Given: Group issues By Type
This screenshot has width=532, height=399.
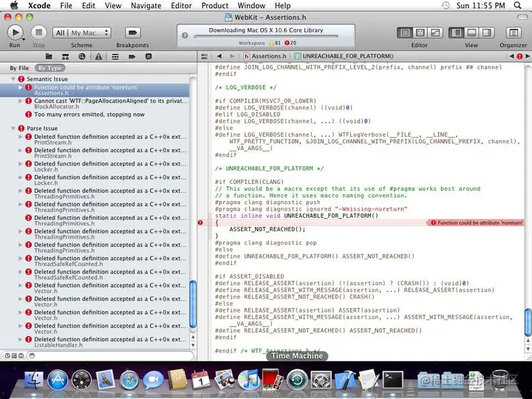Looking at the screenshot, I should point(50,68).
